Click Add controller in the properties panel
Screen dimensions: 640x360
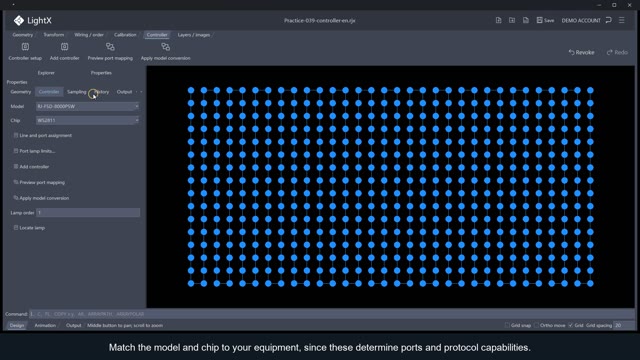[31, 167]
